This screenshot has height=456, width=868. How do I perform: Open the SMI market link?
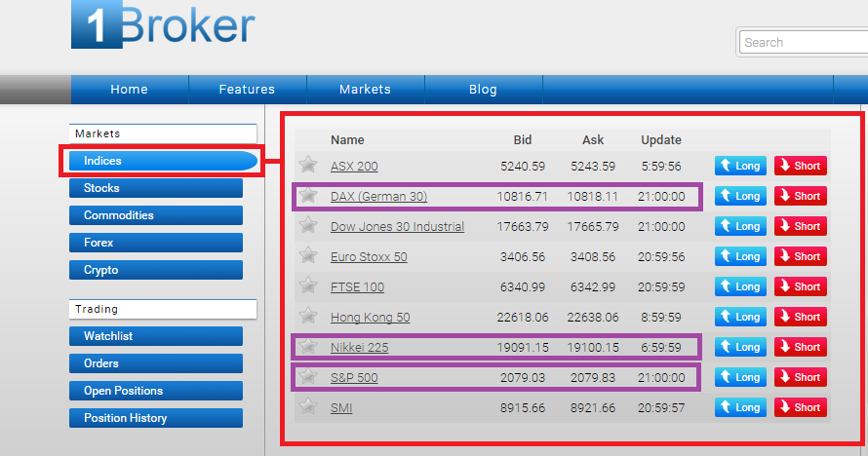pyautogui.click(x=341, y=408)
